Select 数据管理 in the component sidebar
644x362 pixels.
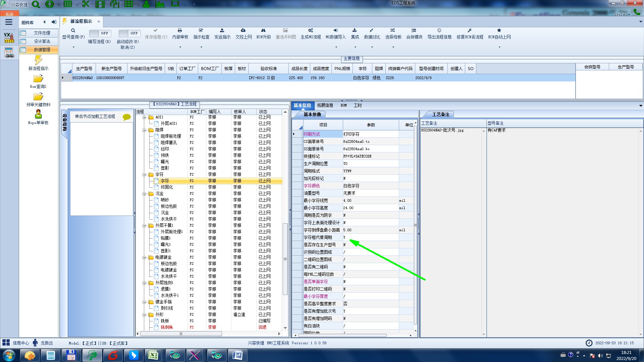click(42, 50)
